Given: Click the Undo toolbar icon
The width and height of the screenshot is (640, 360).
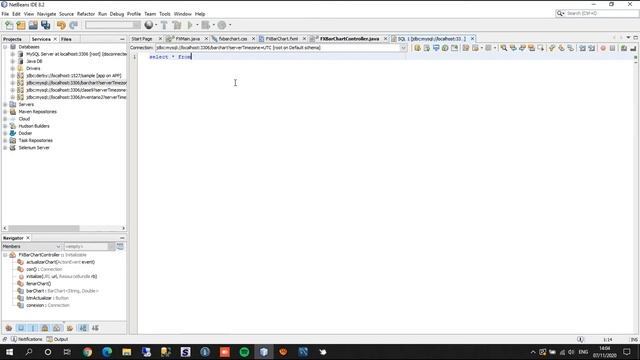Looking at the screenshot, I should point(61,25).
